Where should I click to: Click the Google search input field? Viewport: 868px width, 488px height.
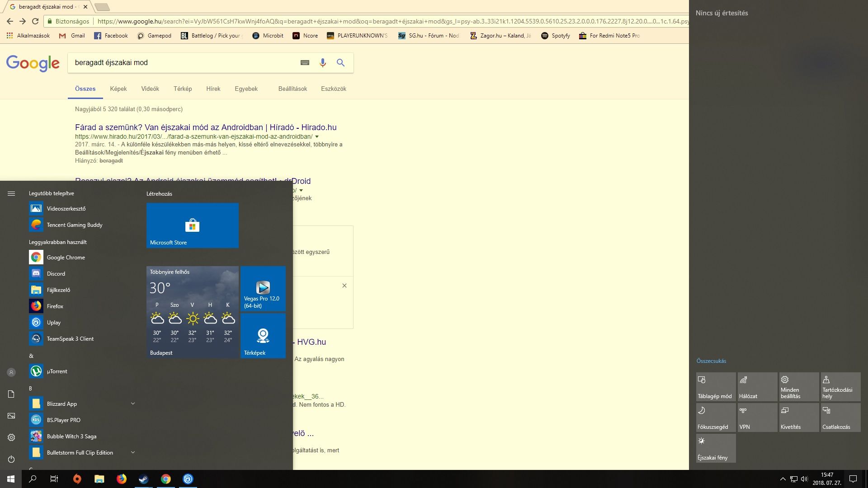pos(181,63)
